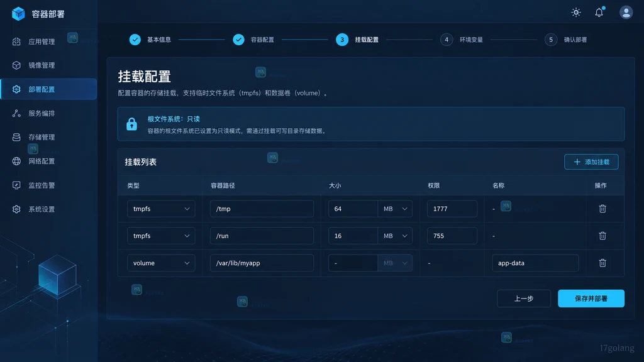Go to the 环境变量 step label
Image resolution: width=644 pixels, height=362 pixels.
(471, 40)
